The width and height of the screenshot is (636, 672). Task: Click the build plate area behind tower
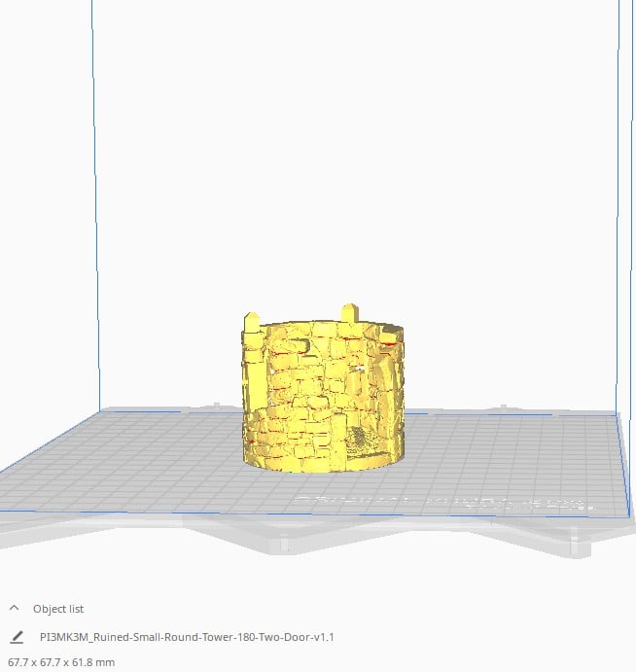(x=321, y=413)
